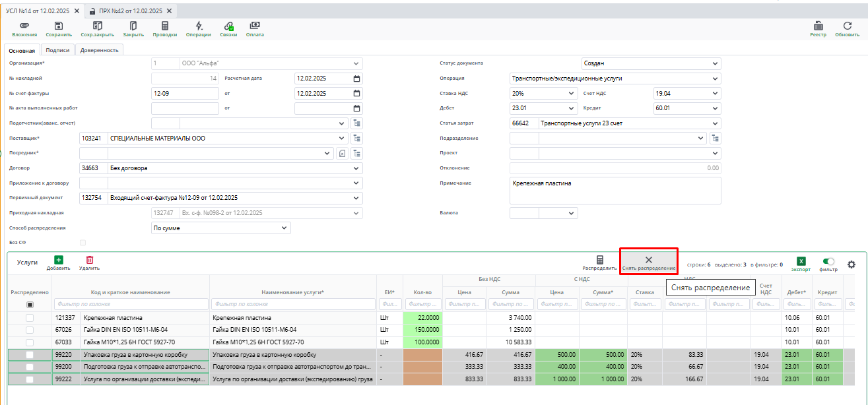This screenshot has height=405, width=868.
Task: Export the table with the Excel icon
Action: (801, 262)
